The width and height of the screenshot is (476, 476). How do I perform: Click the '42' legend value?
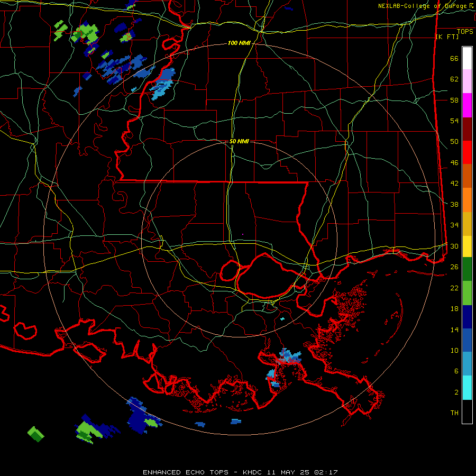pyautogui.click(x=454, y=184)
